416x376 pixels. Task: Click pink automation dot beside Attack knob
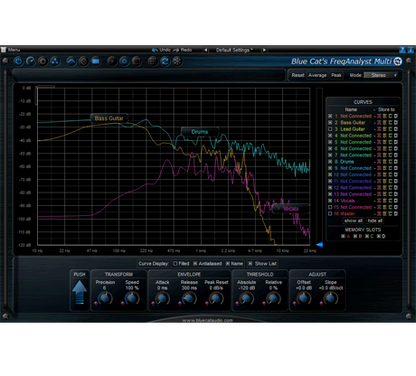153,303
